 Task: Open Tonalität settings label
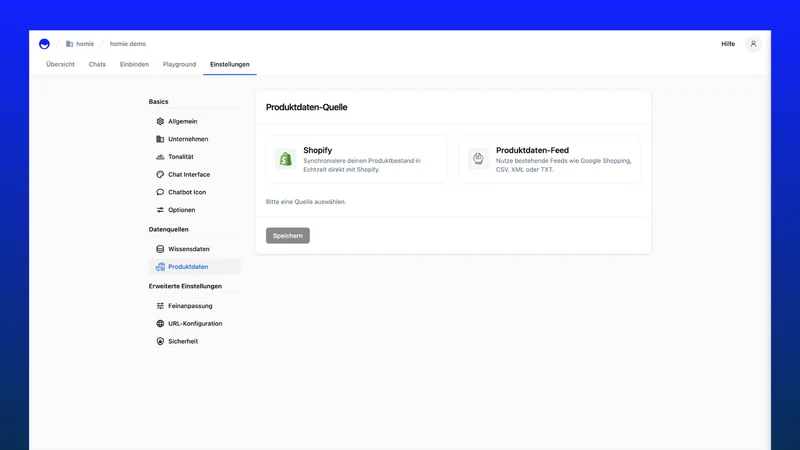(x=181, y=157)
